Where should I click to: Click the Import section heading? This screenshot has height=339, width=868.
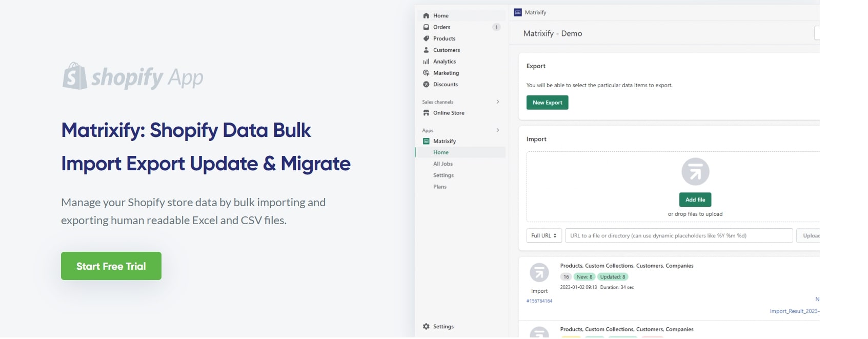coord(536,139)
